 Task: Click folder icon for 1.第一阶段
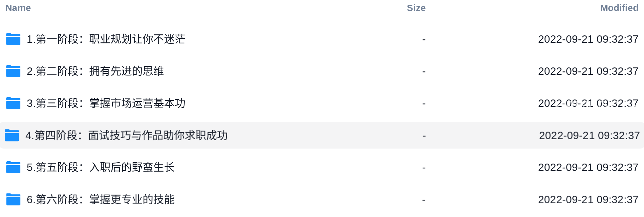pyautogui.click(x=13, y=39)
